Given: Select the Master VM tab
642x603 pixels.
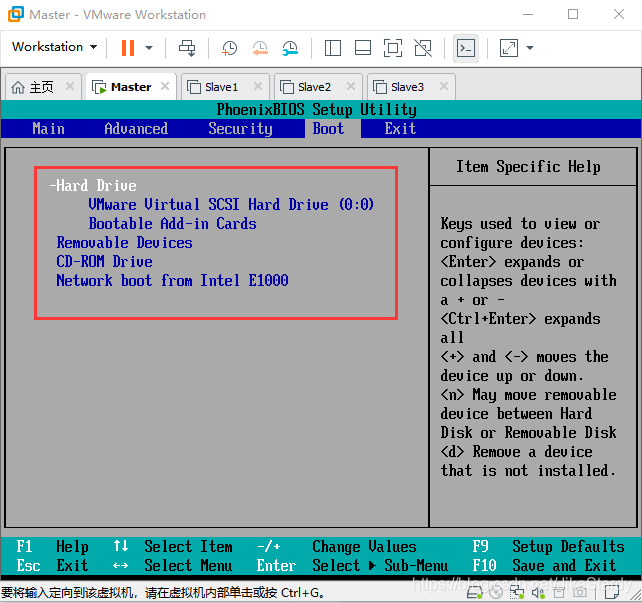Looking at the screenshot, I should (131, 87).
